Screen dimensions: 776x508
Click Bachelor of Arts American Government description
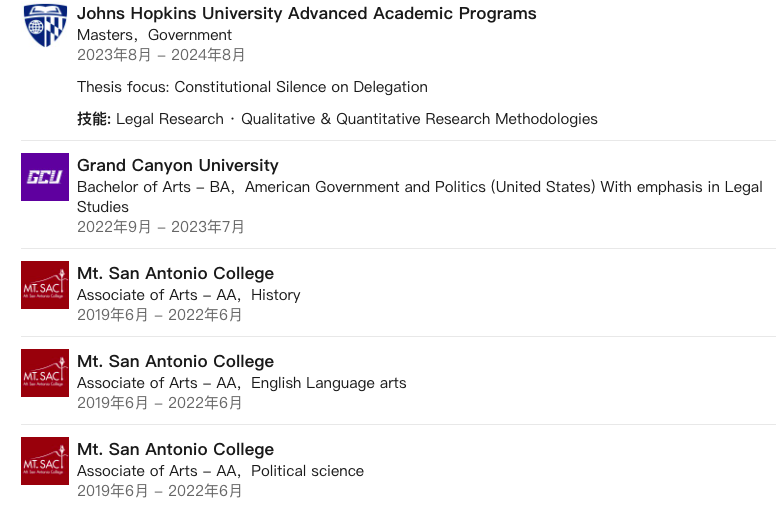coord(419,187)
